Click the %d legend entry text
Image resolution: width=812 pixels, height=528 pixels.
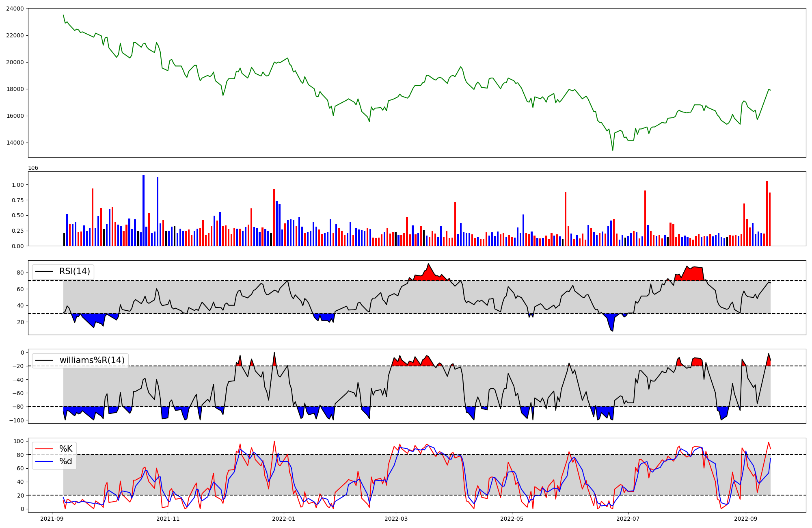(66, 461)
